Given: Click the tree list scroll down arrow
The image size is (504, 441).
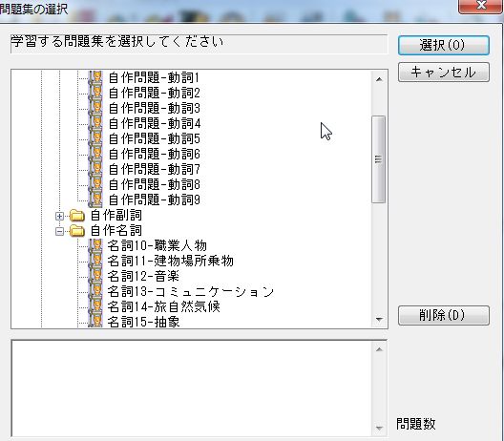Looking at the screenshot, I should click(x=379, y=319).
